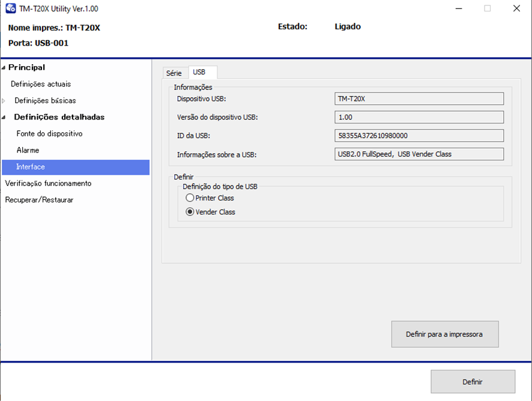Select the Interface item in sidebar

[31, 167]
